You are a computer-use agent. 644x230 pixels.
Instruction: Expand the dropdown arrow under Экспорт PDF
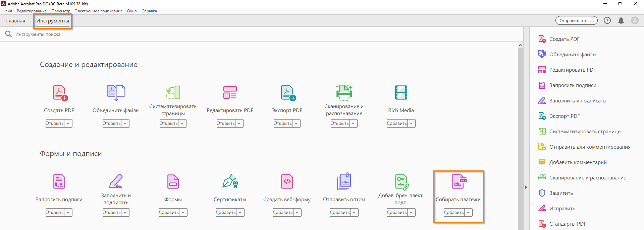[x=296, y=124]
